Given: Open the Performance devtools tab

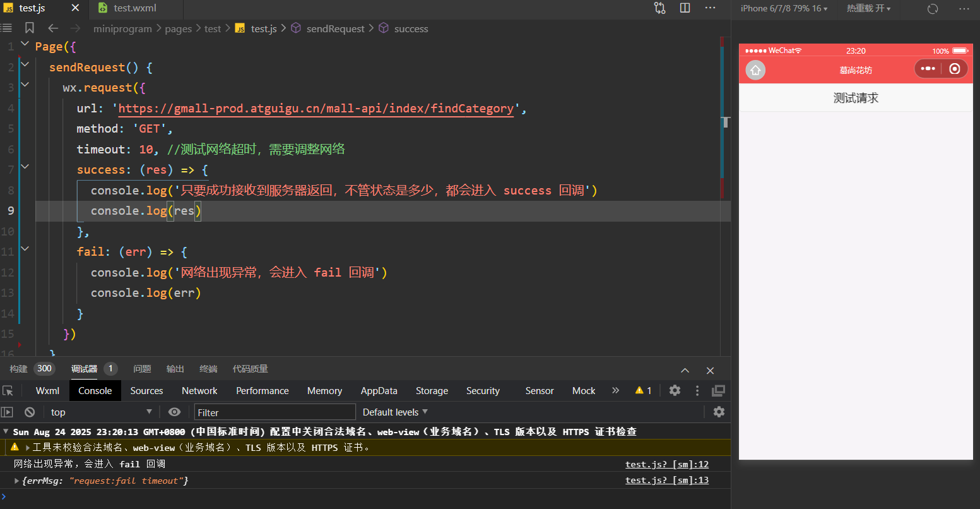Looking at the screenshot, I should [x=263, y=391].
